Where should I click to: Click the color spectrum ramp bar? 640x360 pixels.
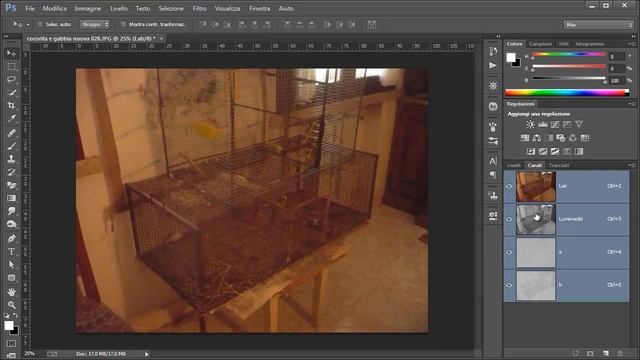[x=567, y=93]
